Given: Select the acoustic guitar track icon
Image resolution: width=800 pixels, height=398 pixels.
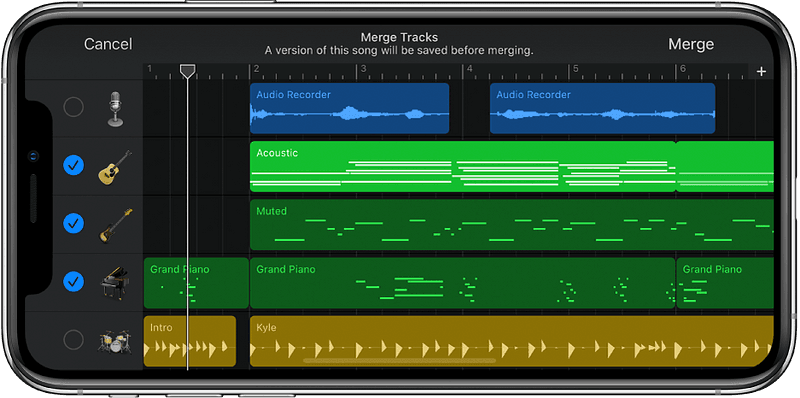Looking at the screenshot, I should (x=114, y=167).
